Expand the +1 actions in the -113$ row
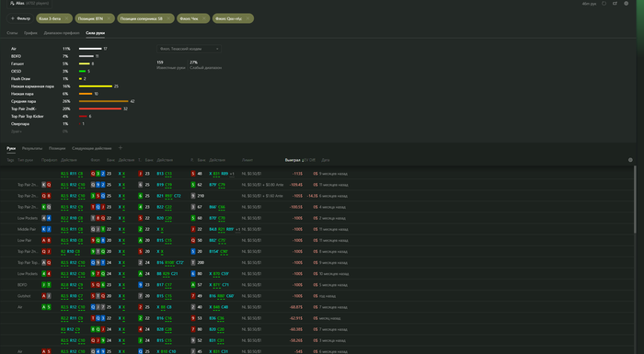This screenshot has width=644, height=354. tap(232, 174)
